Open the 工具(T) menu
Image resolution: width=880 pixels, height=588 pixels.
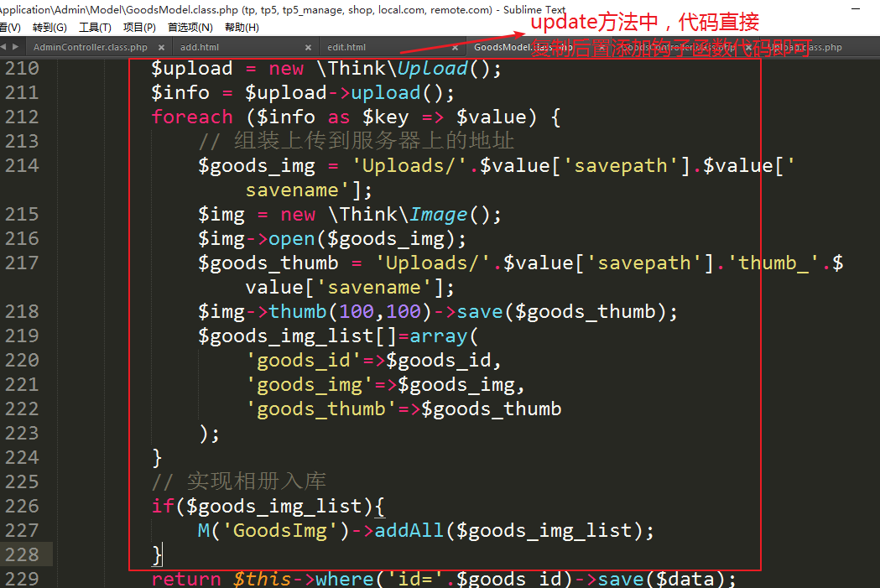(x=95, y=28)
